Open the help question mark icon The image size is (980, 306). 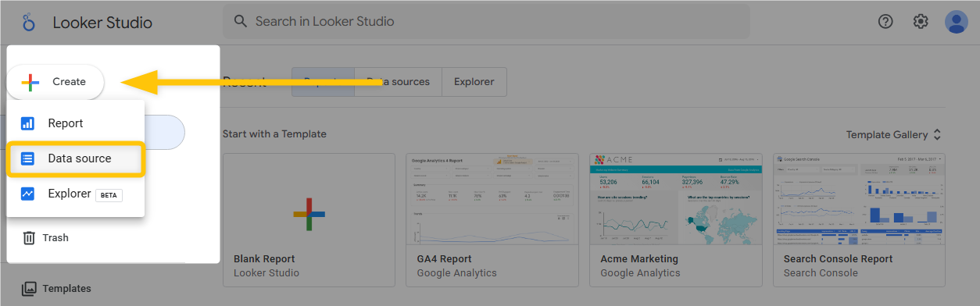click(x=885, y=22)
